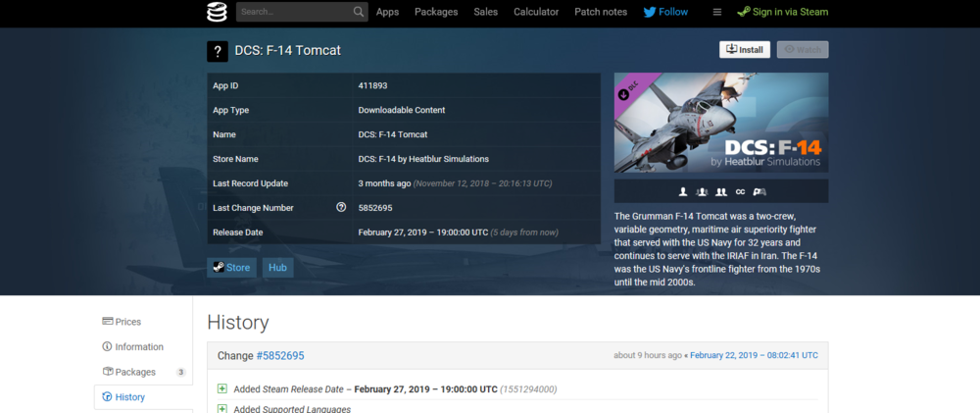
Task: Click the App ID value 411893
Action: click(373, 85)
